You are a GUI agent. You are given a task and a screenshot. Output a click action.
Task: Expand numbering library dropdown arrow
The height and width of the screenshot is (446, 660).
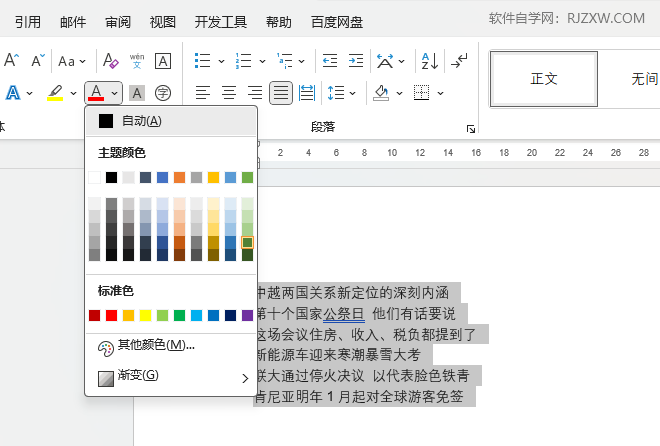point(262,61)
